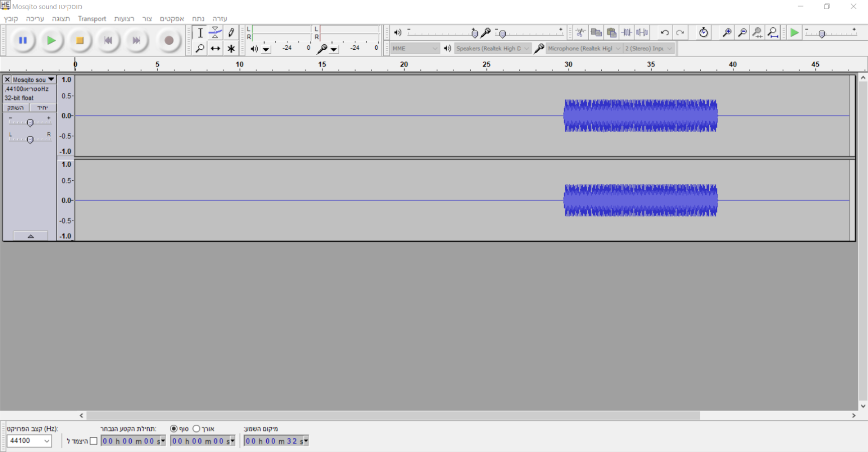
Task: Click the Cut scissors icon
Action: [581, 33]
